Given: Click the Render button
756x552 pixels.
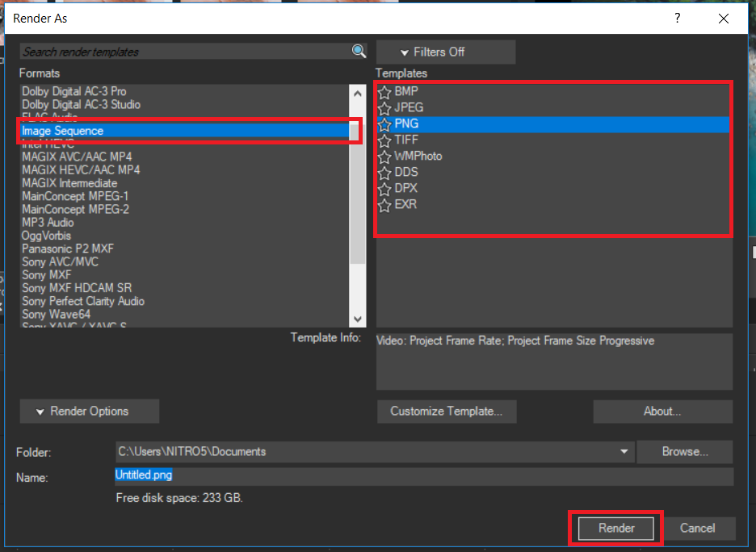Looking at the screenshot, I should [616, 529].
